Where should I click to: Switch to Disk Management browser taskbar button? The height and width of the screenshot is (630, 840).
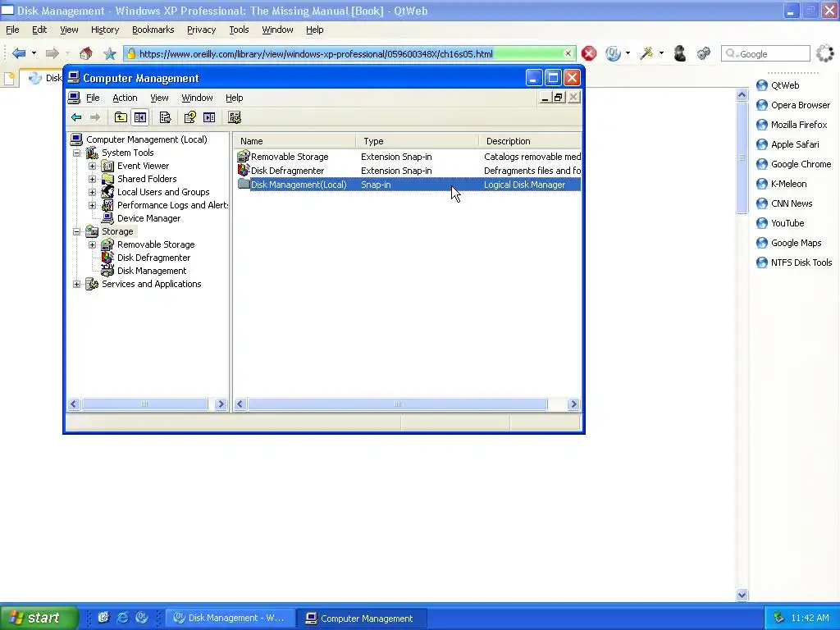pos(230,618)
